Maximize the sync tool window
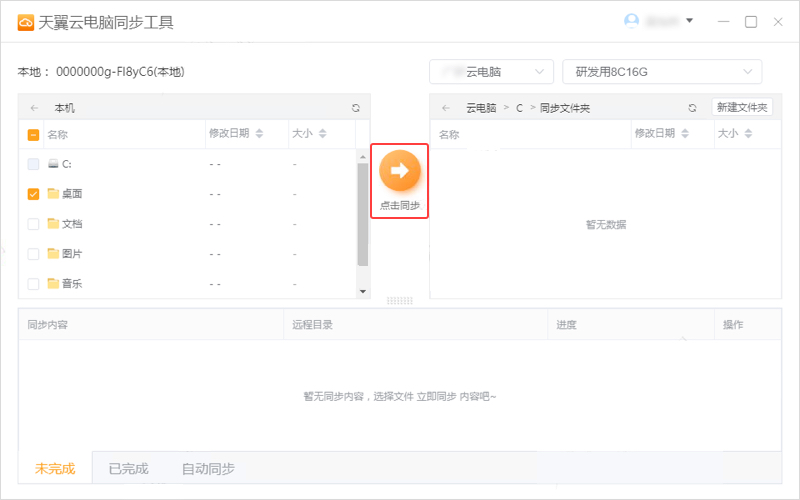The height and width of the screenshot is (500, 800). (x=751, y=22)
